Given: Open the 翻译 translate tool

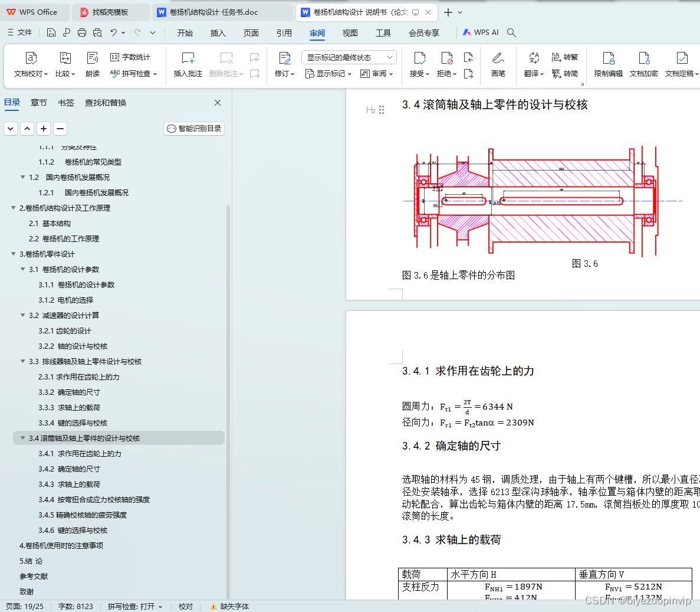Looking at the screenshot, I should [x=534, y=64].
